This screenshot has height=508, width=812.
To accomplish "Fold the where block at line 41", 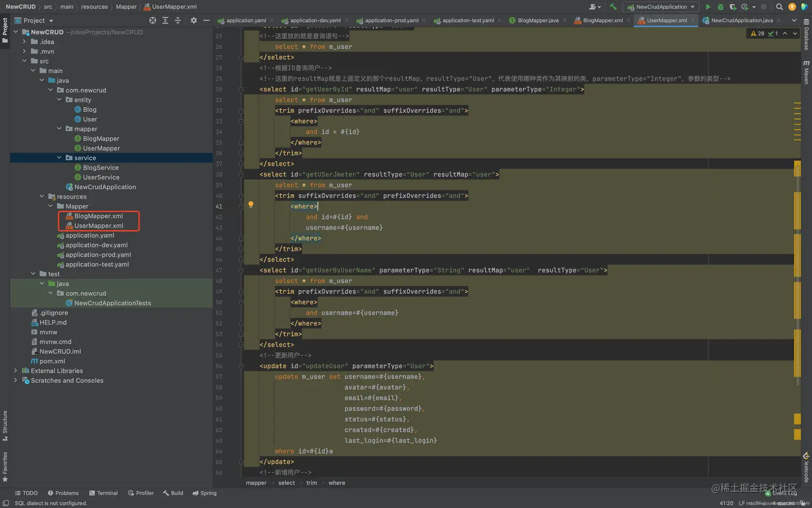I will coord(241,206).
